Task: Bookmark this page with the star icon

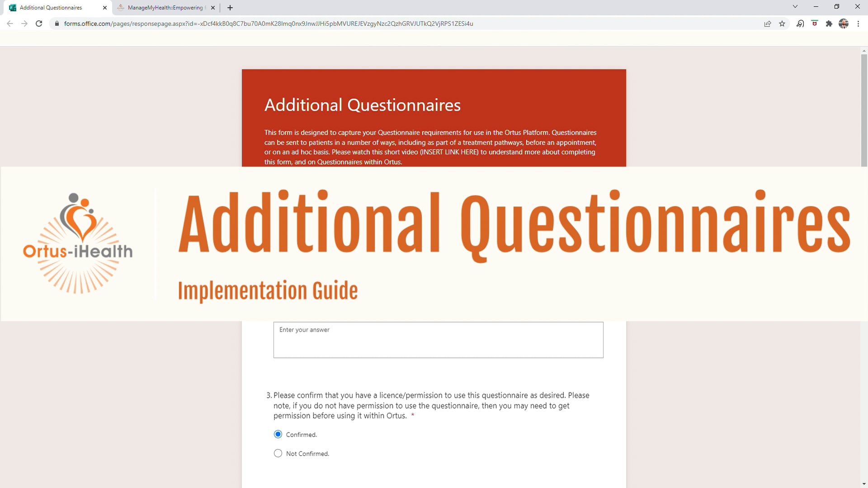Action: [x=782, y=23]
